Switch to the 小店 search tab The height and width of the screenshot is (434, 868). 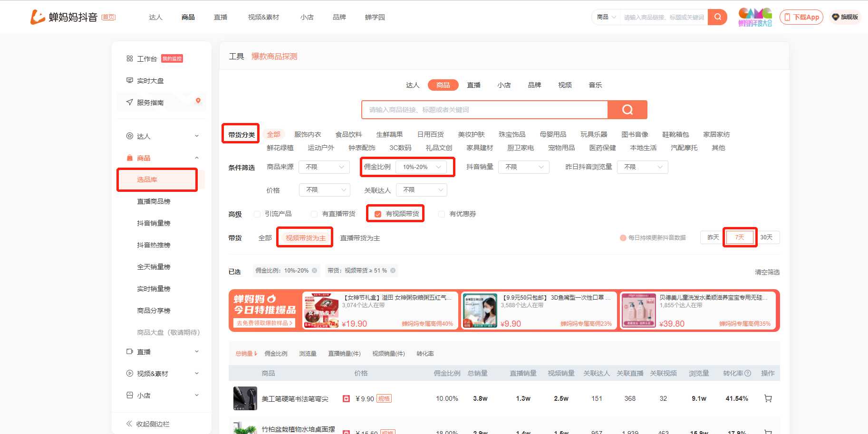click(x=504, y=85)
